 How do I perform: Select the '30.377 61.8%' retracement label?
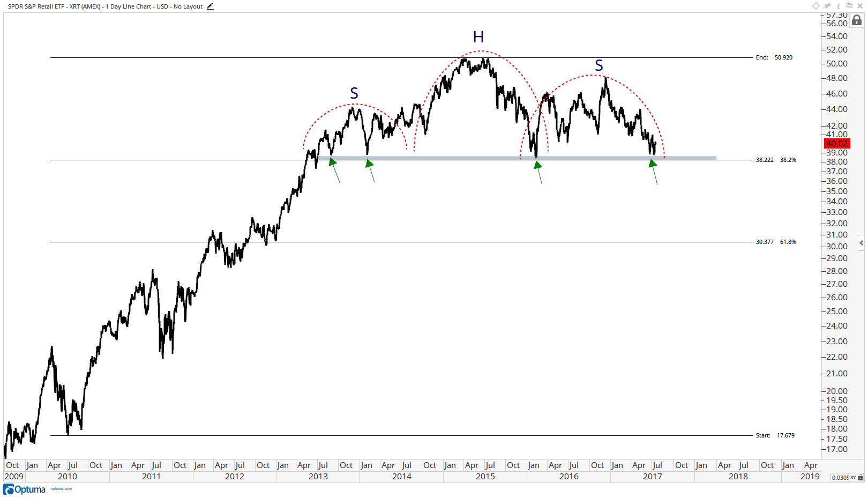click(776, 242)
